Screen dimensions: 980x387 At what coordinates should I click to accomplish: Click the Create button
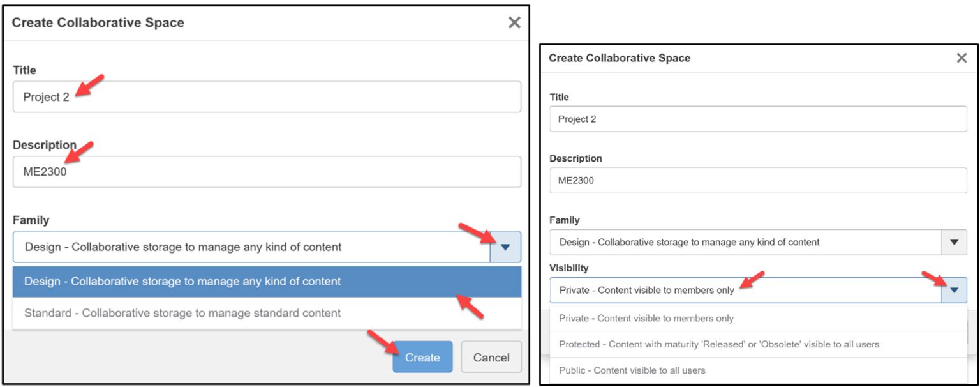point(422,357)
